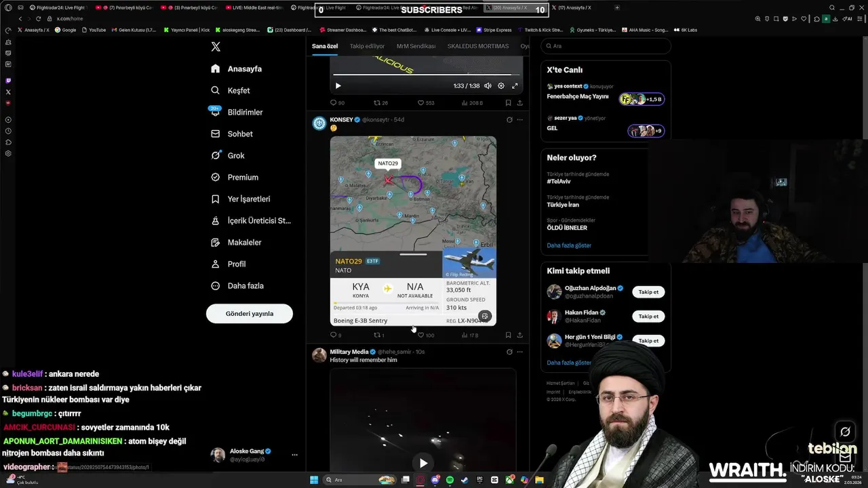This screenshot has height=488, width=868.
Task: Reply to the top video post
Action: point(337,103)
